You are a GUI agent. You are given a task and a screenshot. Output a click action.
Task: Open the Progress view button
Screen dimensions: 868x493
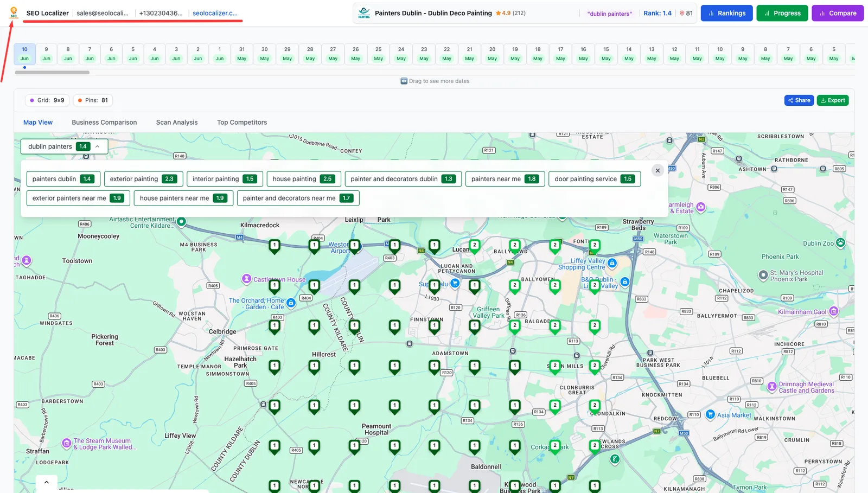pos(782,13)
